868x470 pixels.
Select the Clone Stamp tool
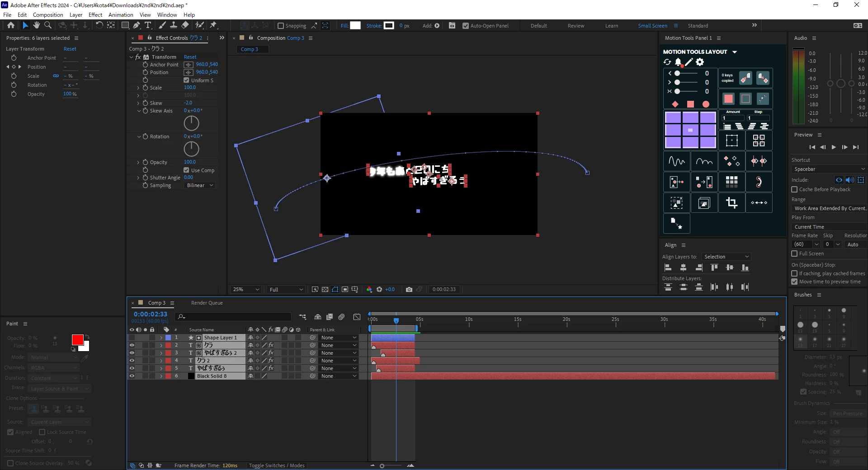pyautogui.click(x=174, y=25)
